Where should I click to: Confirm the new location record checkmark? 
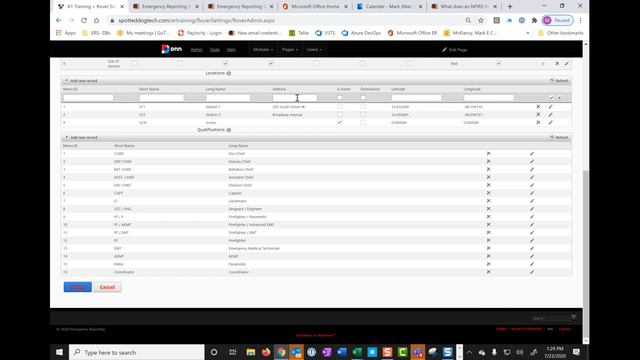click(551, 98)
